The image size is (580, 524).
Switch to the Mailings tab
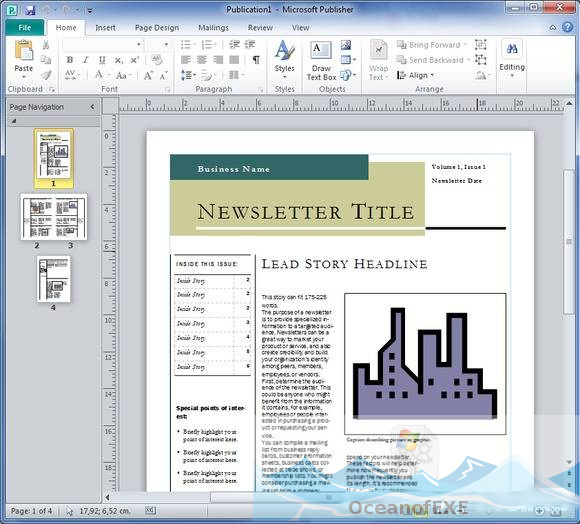(x=213, y=28)
